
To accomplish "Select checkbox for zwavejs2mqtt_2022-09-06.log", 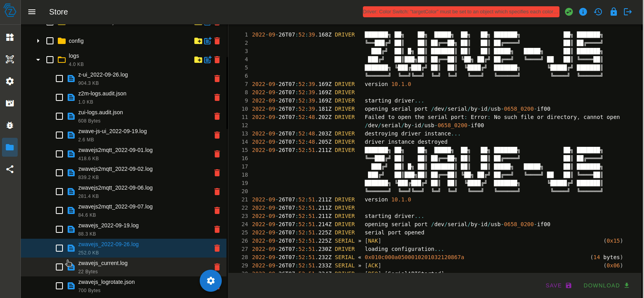I will click(59, 192).
